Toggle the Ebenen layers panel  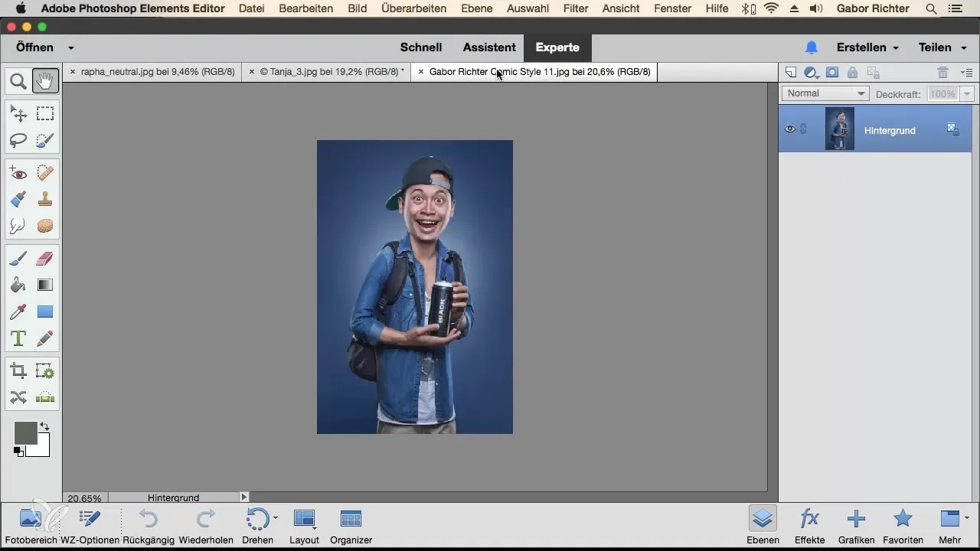click(763, 525)
